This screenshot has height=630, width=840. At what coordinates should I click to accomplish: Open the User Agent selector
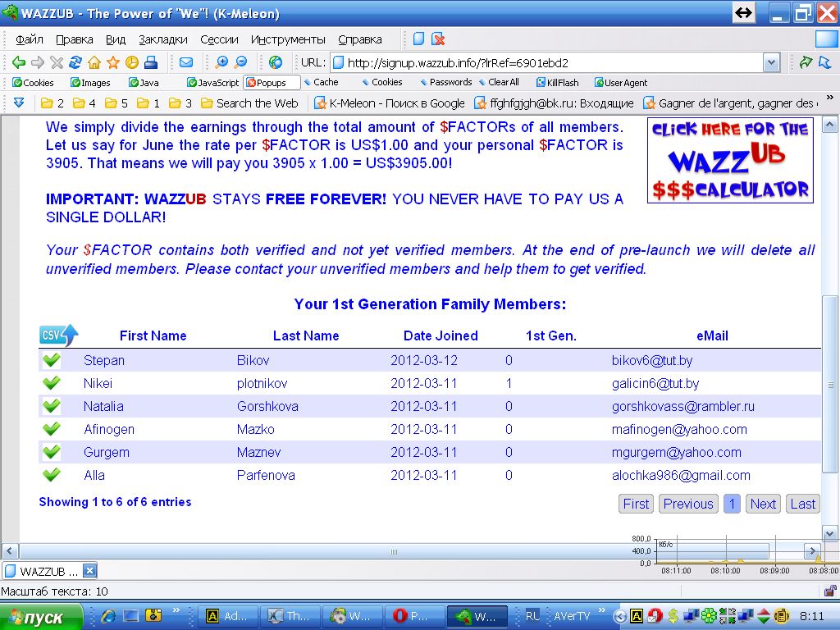(x=621, y=83)
